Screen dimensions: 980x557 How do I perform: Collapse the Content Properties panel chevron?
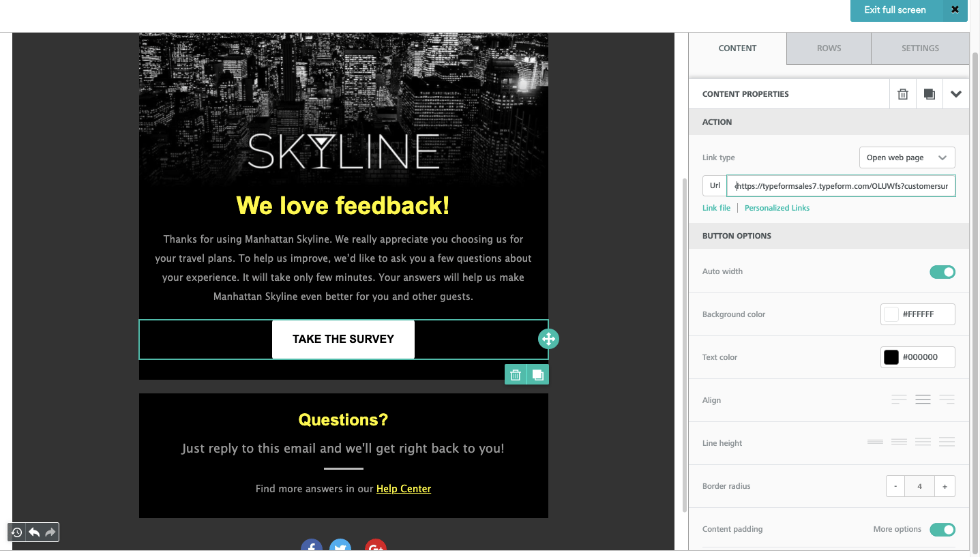(x=956, y=94)
